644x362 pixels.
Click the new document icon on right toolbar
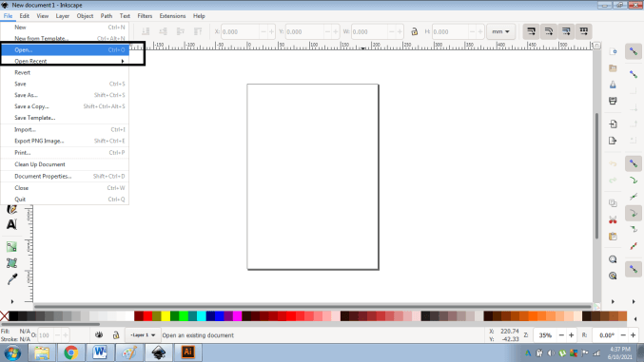pyautogui.click(x=613, y=51)
